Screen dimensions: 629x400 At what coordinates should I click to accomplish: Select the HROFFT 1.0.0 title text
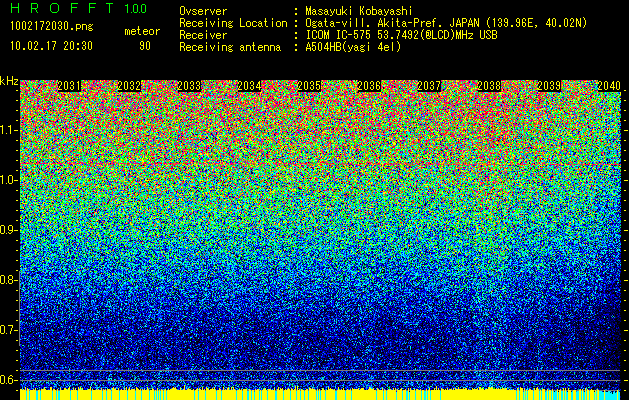pyautogui.click(x=79, y=8)
